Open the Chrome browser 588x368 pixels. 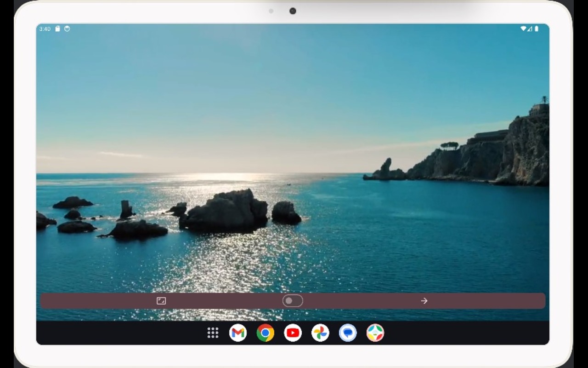266,332
